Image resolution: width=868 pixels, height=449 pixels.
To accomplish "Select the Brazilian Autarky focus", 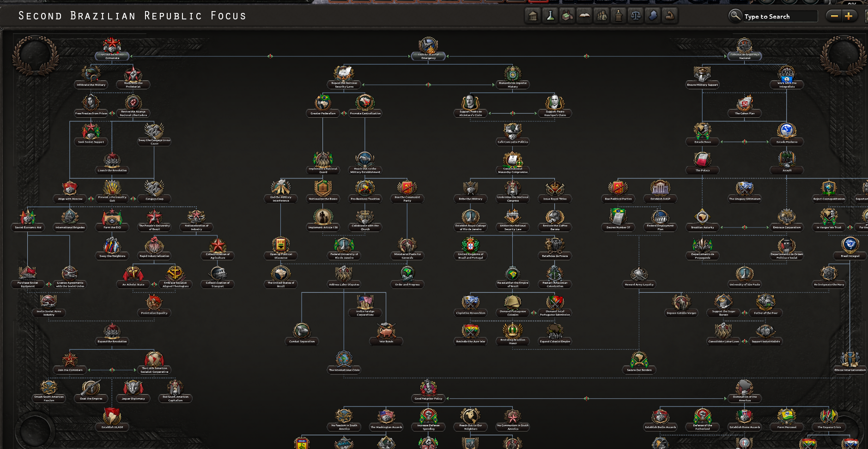I will click(x=702, y=220).
